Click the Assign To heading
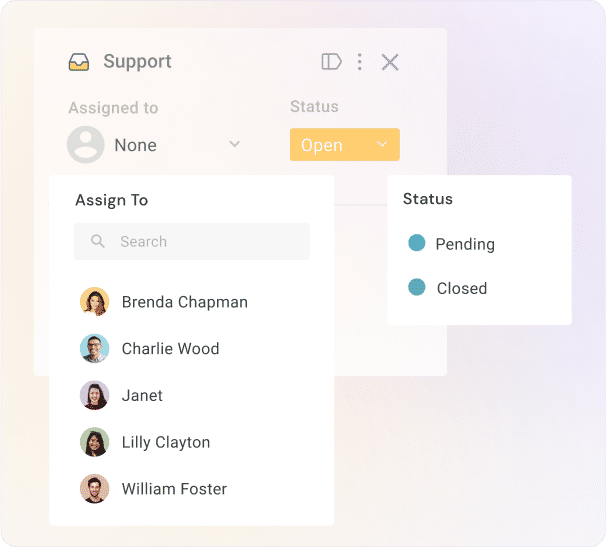Image resolution: width=606 pixels, height=547 pixels. click(x=112, y=200)
